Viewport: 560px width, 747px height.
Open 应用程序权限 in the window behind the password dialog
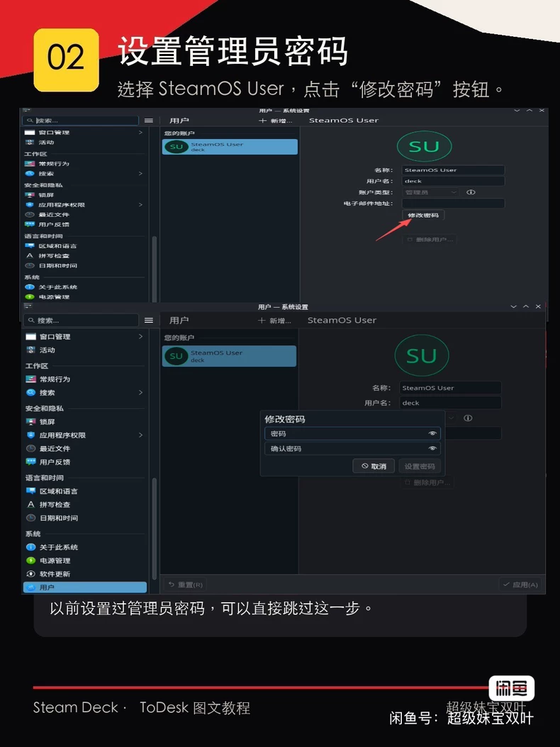pos(84,436)
